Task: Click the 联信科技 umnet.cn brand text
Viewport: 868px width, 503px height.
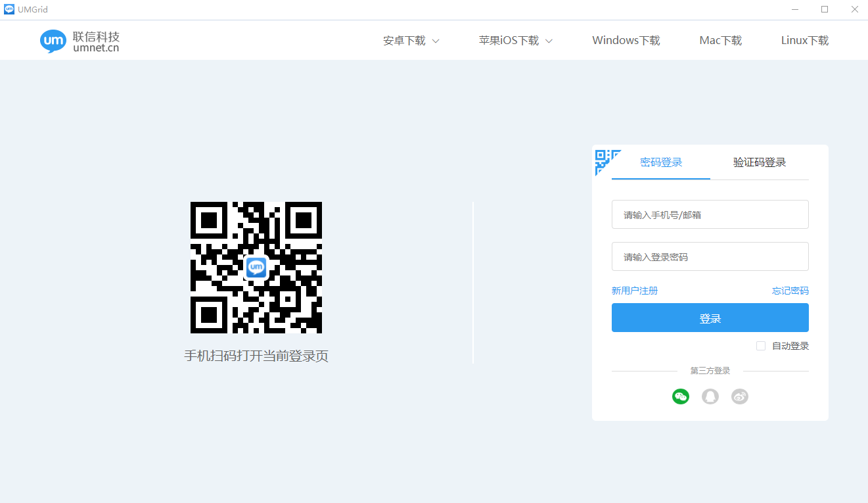Action: point(96,41)
